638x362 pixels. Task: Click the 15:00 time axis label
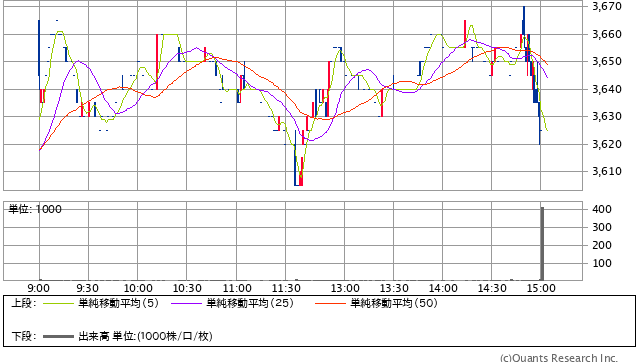pos(541,288)
